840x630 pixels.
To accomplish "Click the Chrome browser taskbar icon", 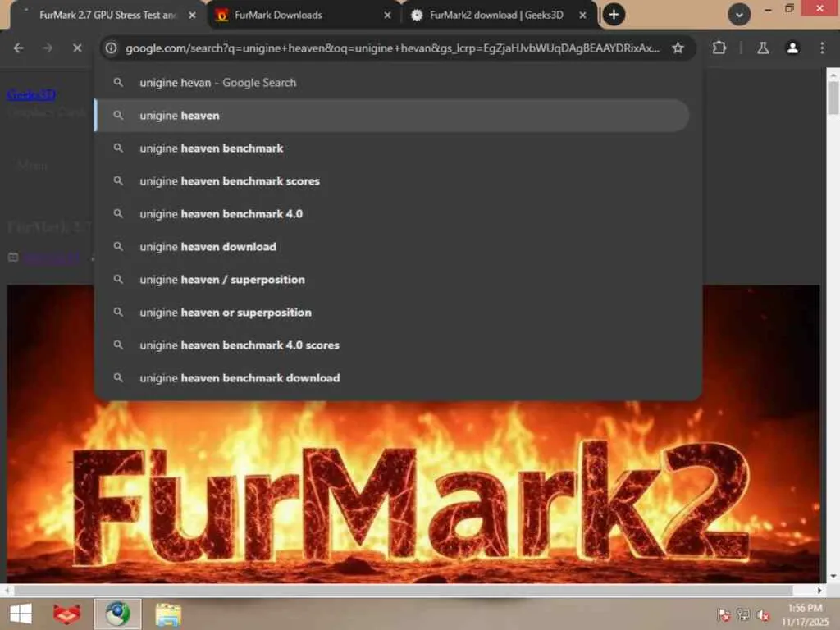I will pyautogui.click(x=118, y=614).
